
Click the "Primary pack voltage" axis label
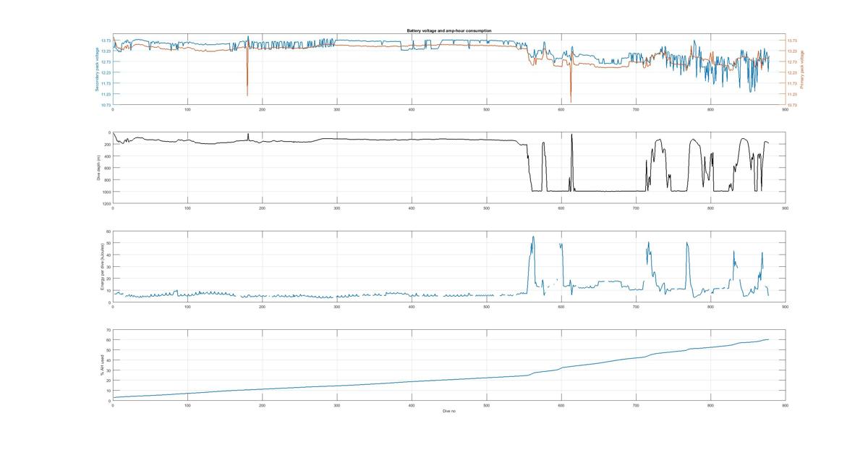[x=801, y=70]
